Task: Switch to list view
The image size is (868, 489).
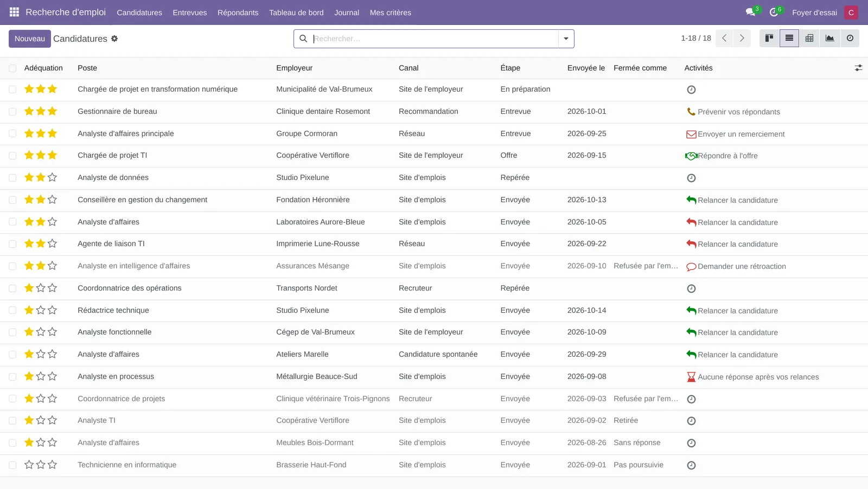Action: [x=789, y=38]
